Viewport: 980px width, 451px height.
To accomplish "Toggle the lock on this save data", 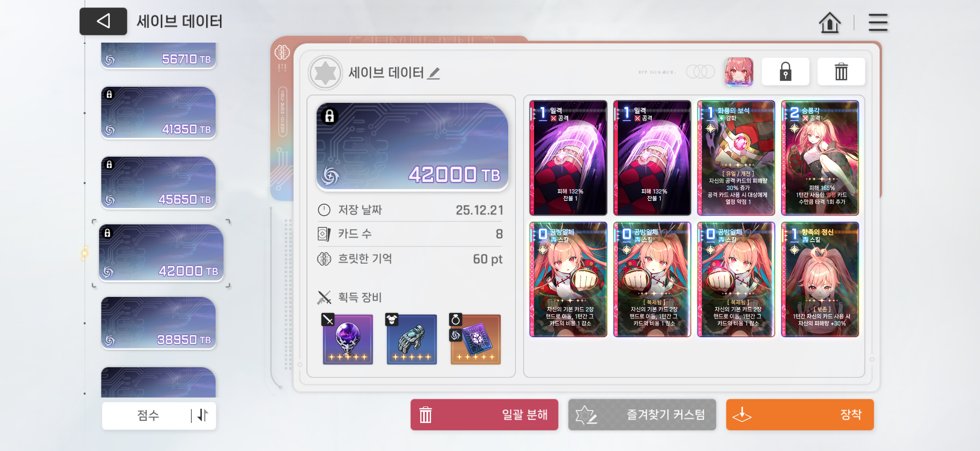I will tap(785, 71).
